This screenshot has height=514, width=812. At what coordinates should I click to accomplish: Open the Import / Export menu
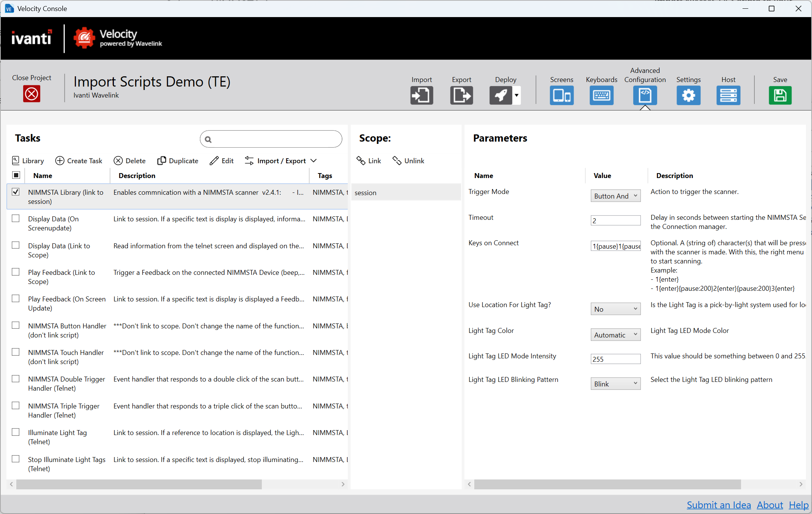tap(281, 161)
